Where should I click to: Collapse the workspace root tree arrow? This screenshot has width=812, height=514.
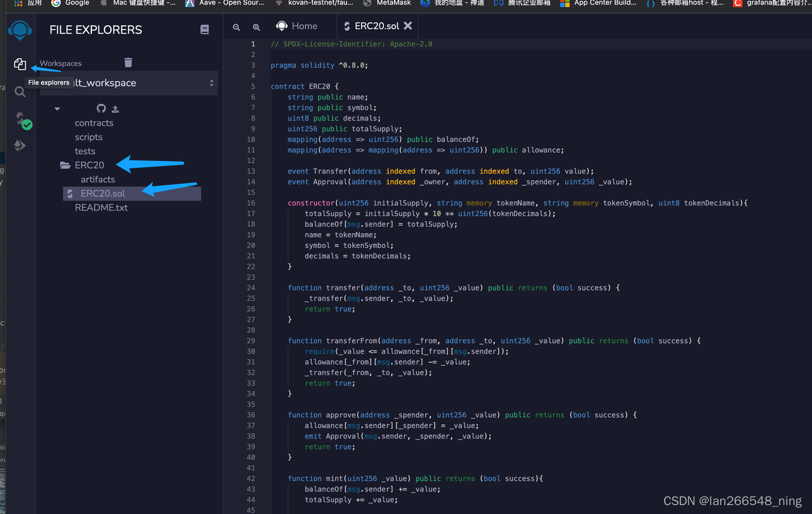(x=57, y=109)
